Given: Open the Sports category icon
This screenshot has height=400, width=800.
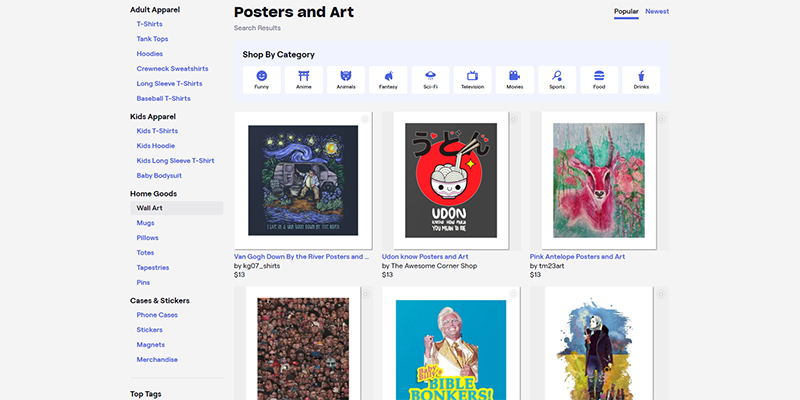Looking at the screenshot, I should 557,76.
